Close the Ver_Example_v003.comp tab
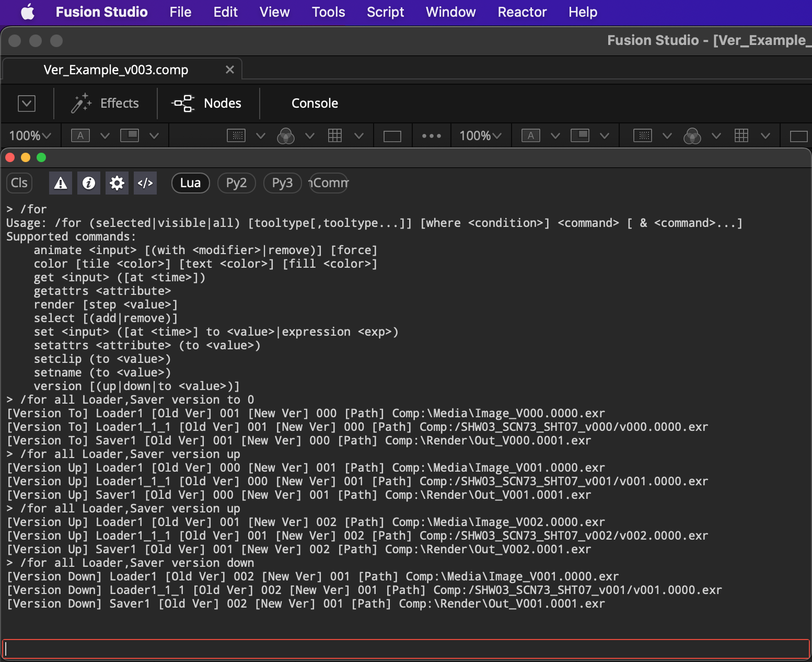 [x=229, y=70]
